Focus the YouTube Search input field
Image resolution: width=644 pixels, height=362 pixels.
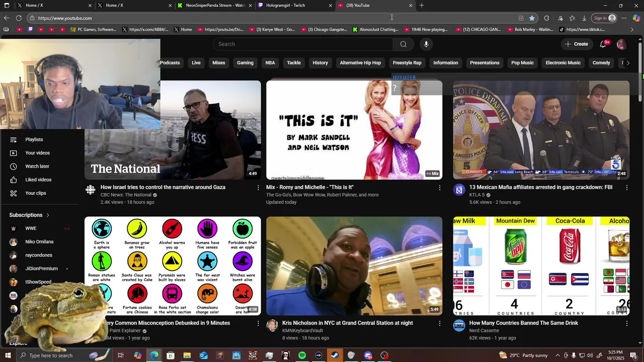304,44
